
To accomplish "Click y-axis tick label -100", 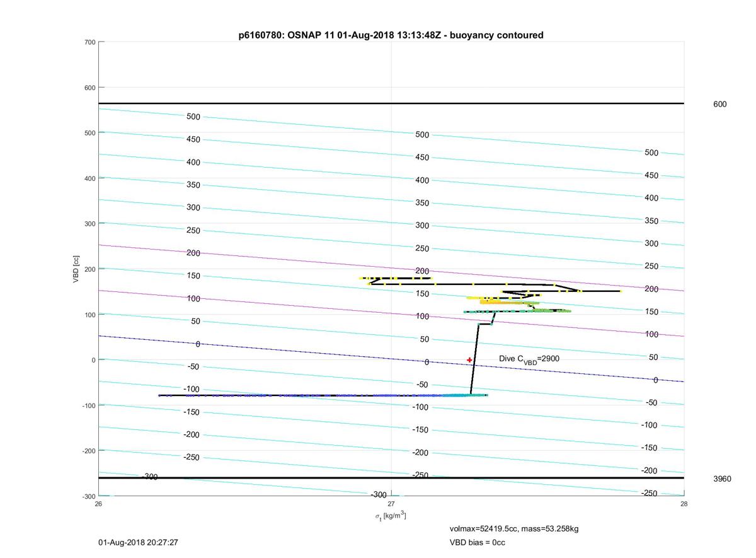I will (x=89, y=405).
